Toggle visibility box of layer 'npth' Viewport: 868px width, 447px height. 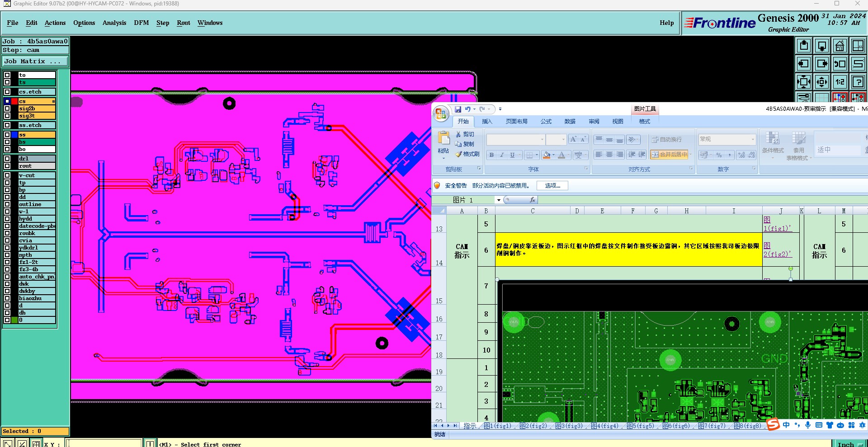(x=7, y=255)
